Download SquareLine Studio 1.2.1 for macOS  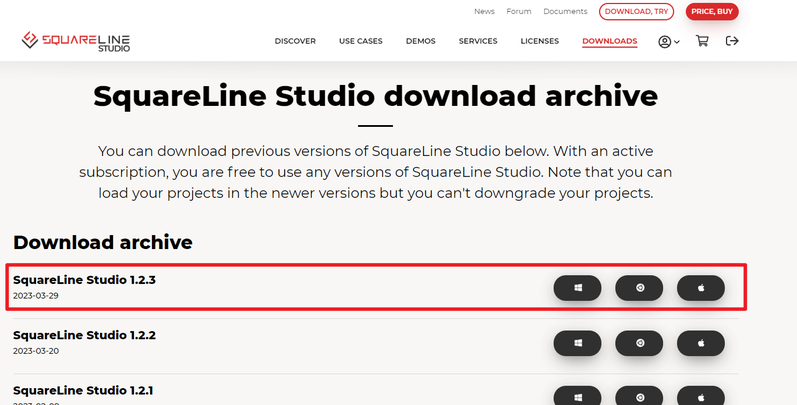[701, 396]
